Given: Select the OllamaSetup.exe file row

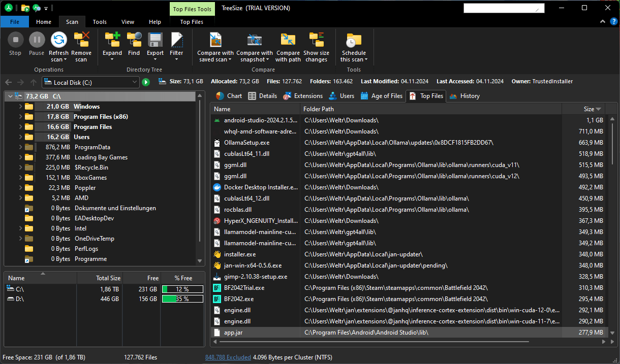Looking at the screenshot, I should pos(246,143).
